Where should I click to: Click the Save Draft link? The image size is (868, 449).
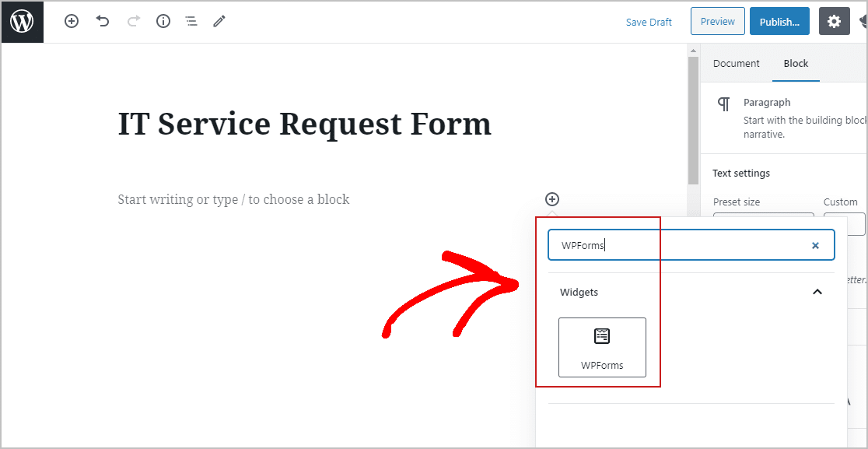point(649,22)
